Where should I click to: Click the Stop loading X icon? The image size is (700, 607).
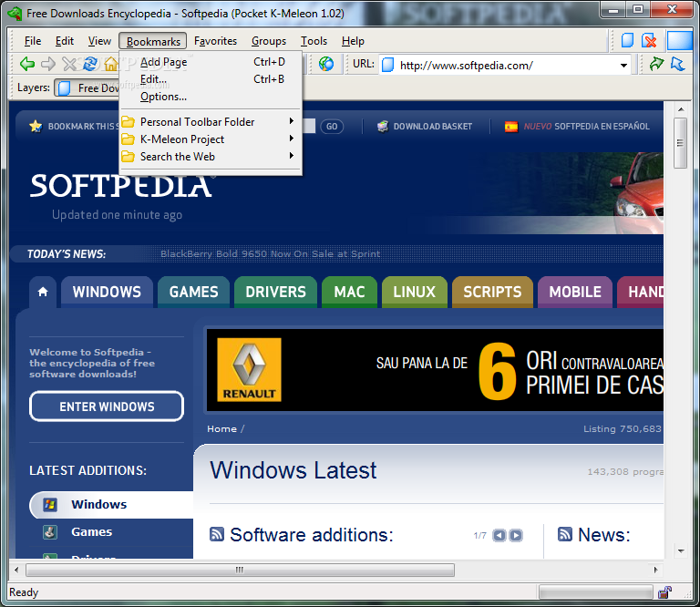click(69, 65)
